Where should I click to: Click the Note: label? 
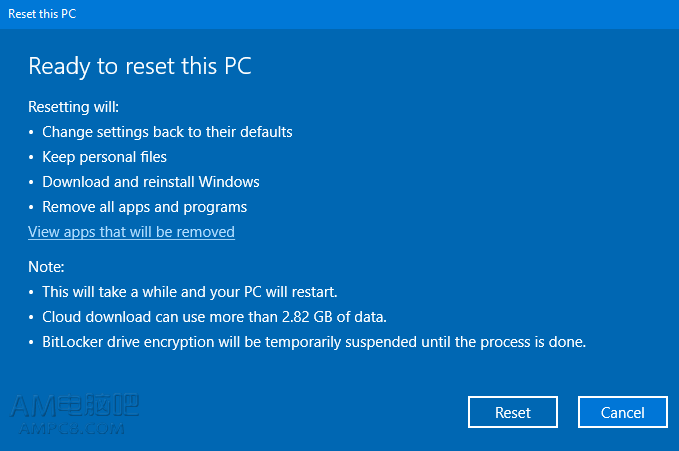[x=46, y=267]
